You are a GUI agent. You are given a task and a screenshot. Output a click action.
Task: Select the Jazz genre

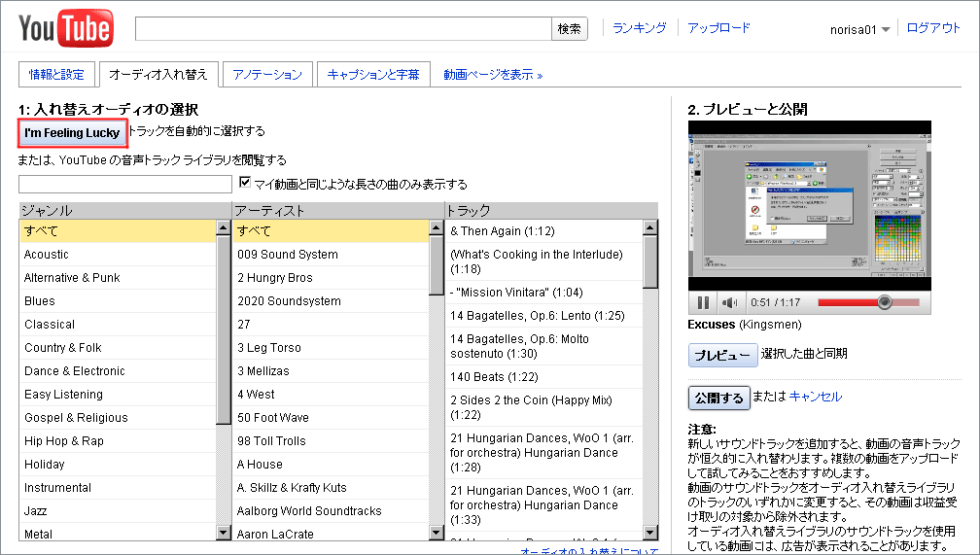tap(118, 510)
